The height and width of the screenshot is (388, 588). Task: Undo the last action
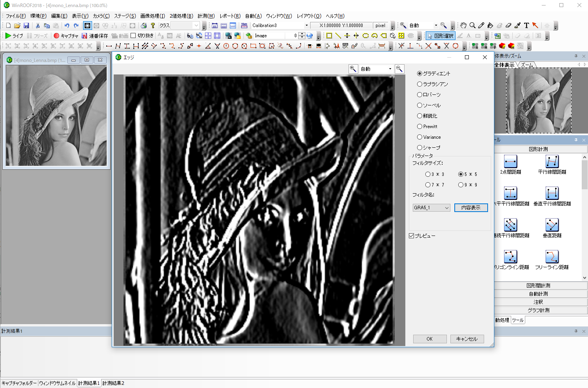pyautogui.click(x=67, y=25)
